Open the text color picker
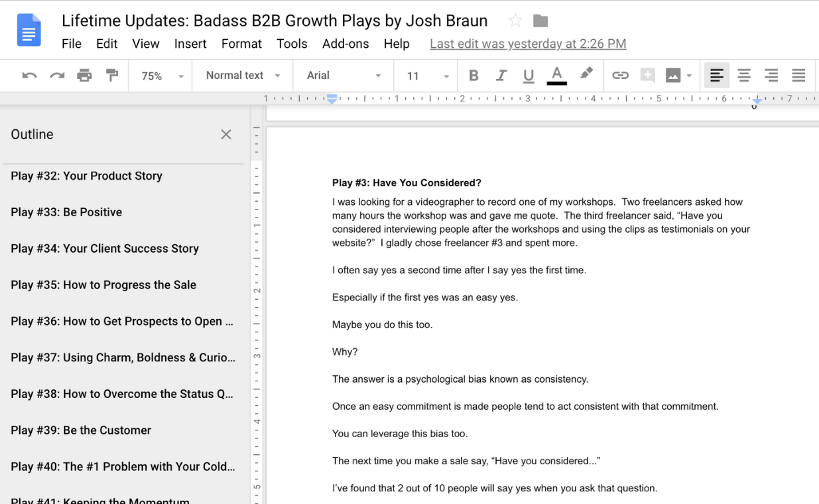This screenshot has width=819, height=504. [x=556, y=75]
